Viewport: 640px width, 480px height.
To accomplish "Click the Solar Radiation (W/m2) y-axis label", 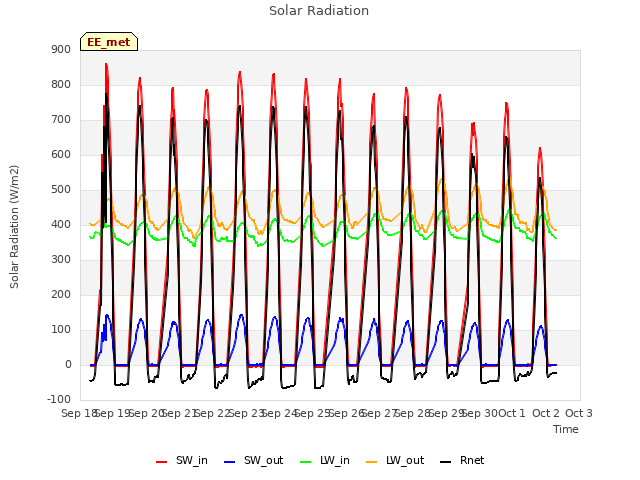I will pos(14,227).
